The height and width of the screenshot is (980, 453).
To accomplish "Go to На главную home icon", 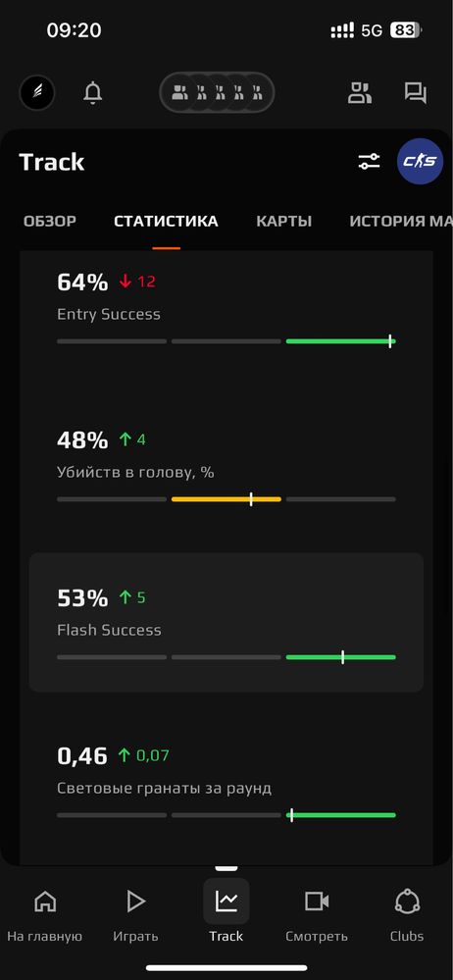I will pos(45,902).
